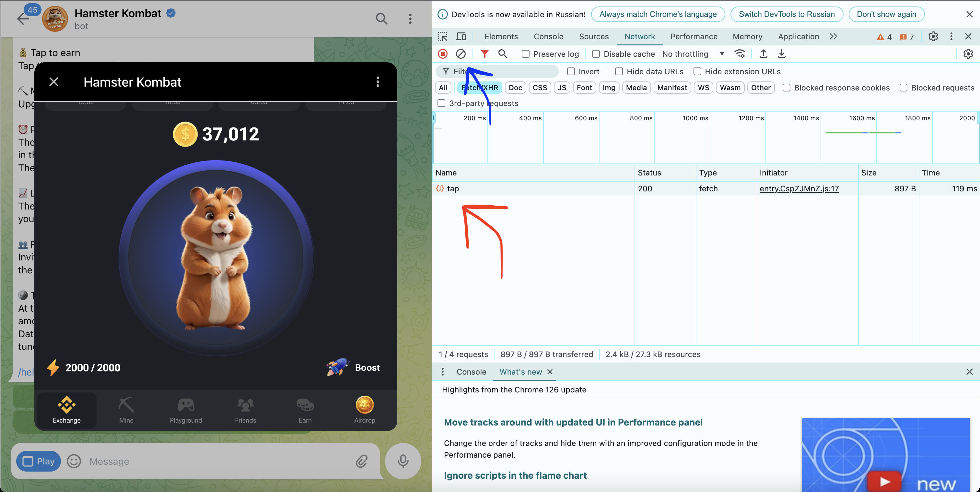Click Don't show again

886,15
